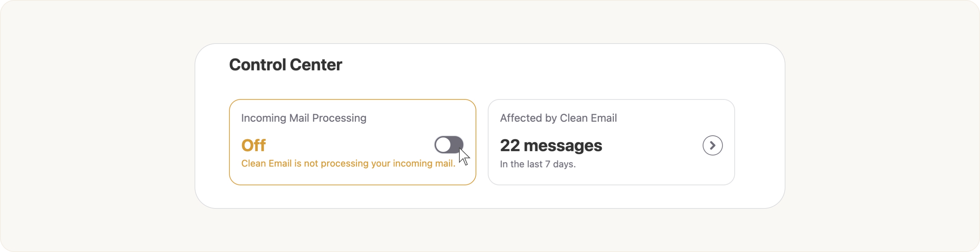Click the number "22" in the message count
The image size is (980, 252).
point(510,145)
